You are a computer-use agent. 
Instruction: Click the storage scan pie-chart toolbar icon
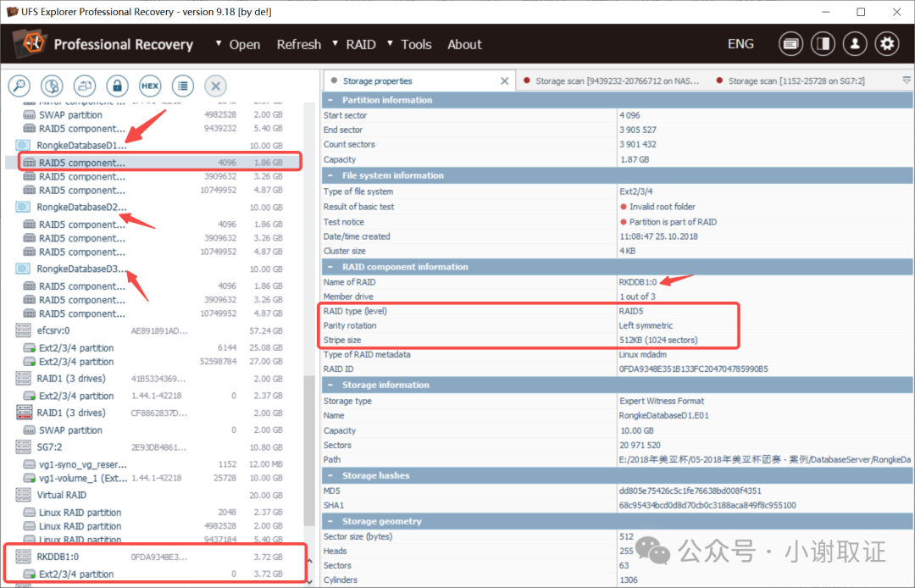click(x=52, y=86)
